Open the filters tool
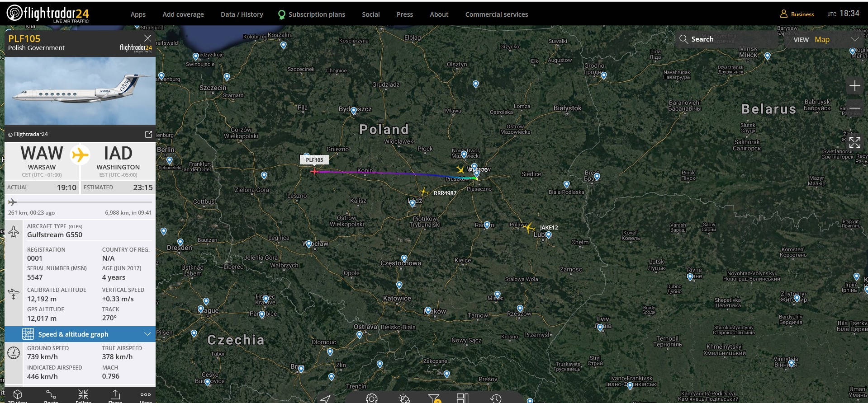This screenshot has height=403, width=868. click(434, 398)
